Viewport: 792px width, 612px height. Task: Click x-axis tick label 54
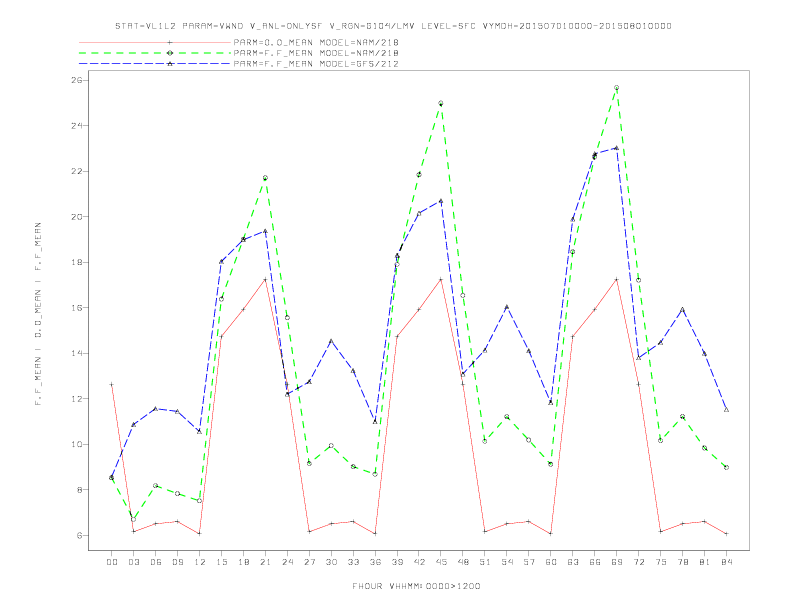[x=507, y=562]
